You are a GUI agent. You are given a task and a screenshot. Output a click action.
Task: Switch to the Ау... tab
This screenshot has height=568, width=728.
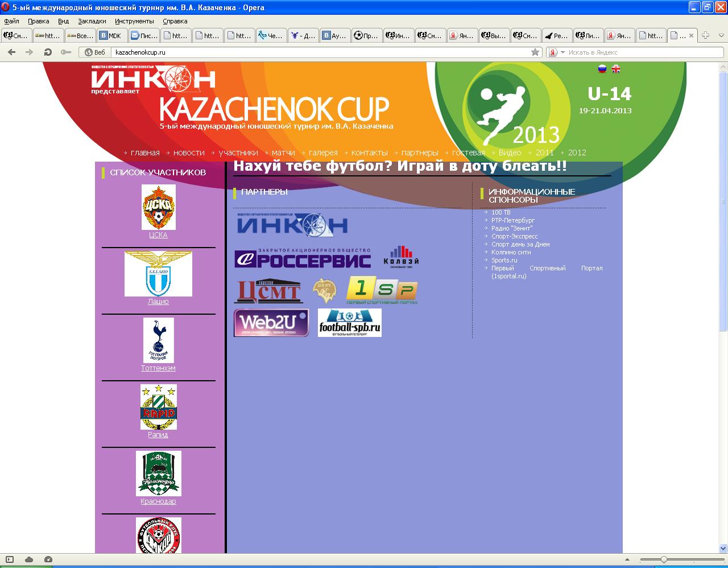pyautogui.click(x=335, y=35)
